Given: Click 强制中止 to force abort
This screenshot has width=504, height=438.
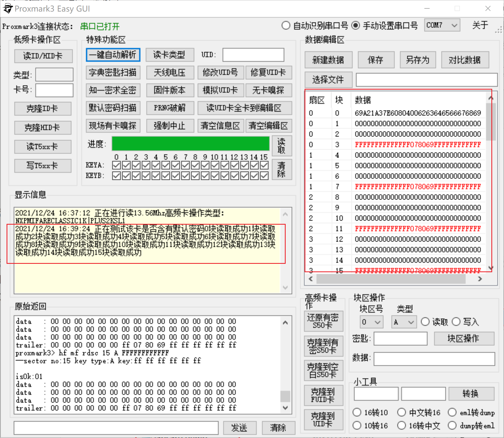Looking at the screenshot, I should 170,126.
